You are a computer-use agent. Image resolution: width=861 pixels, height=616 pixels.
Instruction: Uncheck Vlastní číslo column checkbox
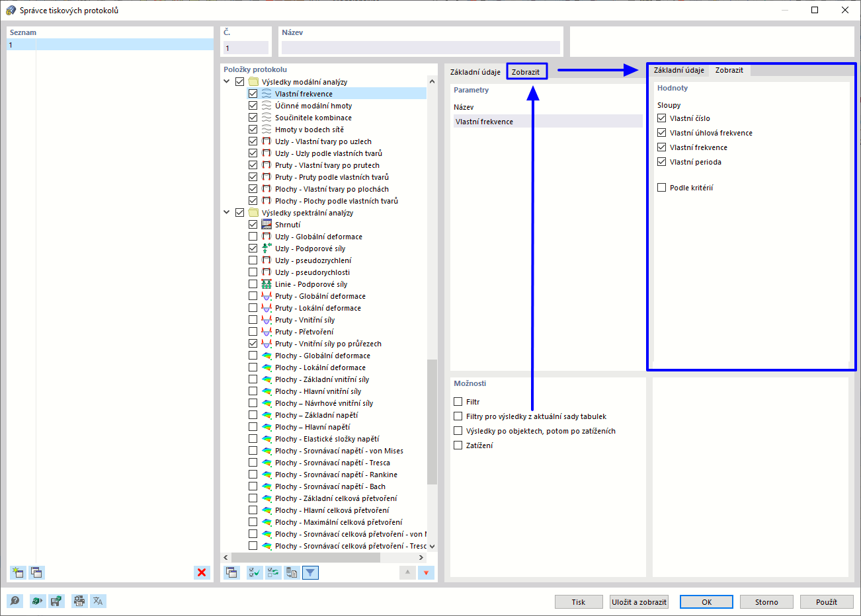(662, 118)
